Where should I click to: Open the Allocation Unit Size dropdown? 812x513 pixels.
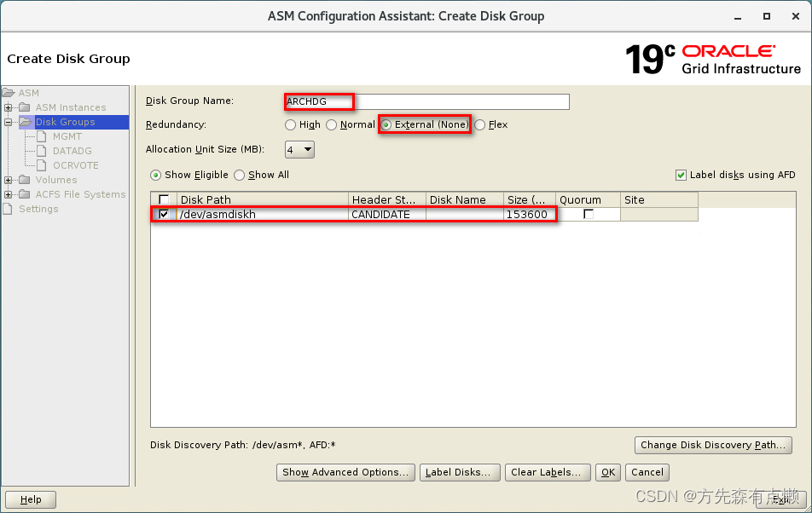[x=300, y=149]
